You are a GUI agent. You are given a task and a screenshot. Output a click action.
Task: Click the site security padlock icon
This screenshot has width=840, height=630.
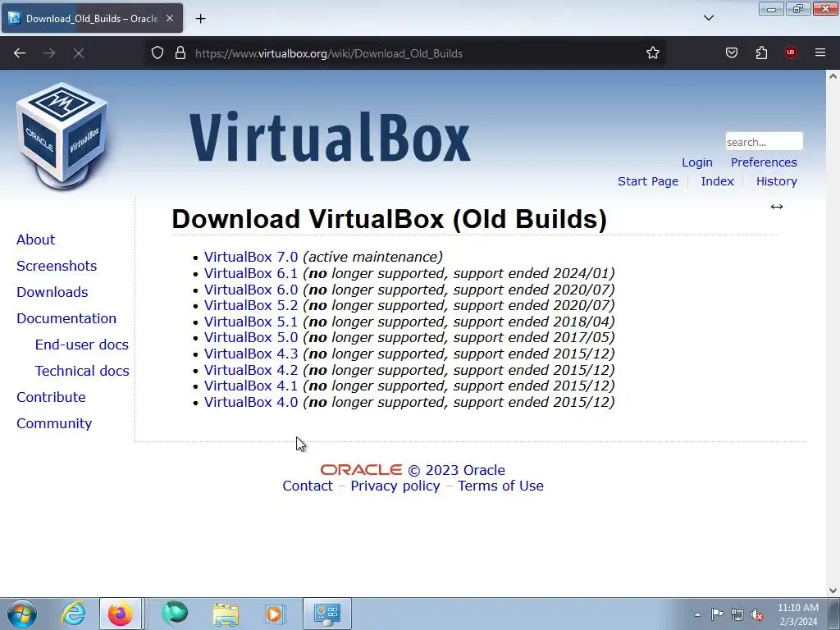coord(180,53)
